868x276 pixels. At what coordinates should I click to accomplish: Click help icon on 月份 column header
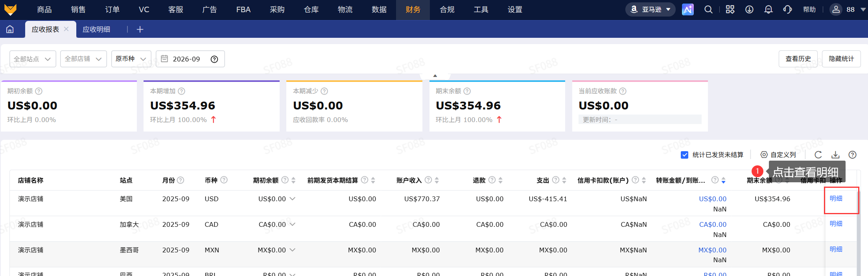pos(180,180)
